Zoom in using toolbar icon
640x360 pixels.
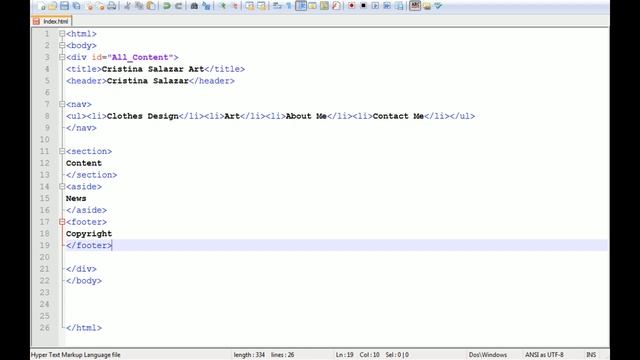pos(222,6)
